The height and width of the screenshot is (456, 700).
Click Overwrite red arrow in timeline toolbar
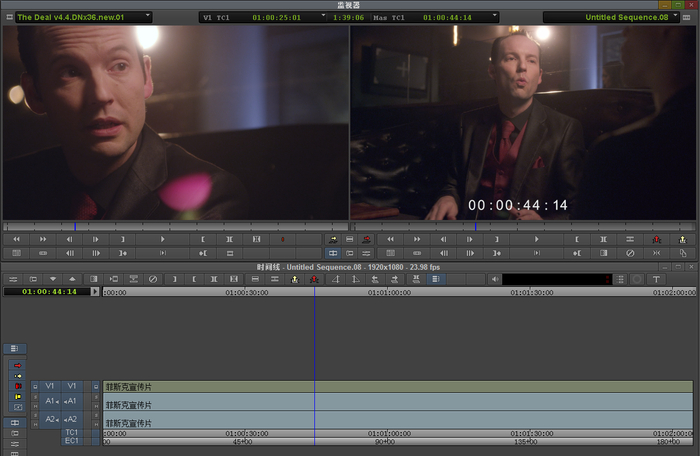[314, 279]
